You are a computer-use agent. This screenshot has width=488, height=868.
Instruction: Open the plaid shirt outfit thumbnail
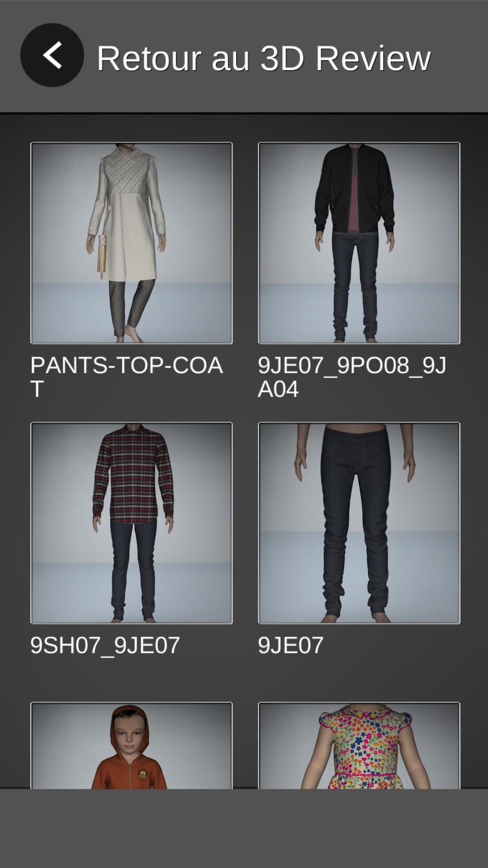[x=131, y=523]
